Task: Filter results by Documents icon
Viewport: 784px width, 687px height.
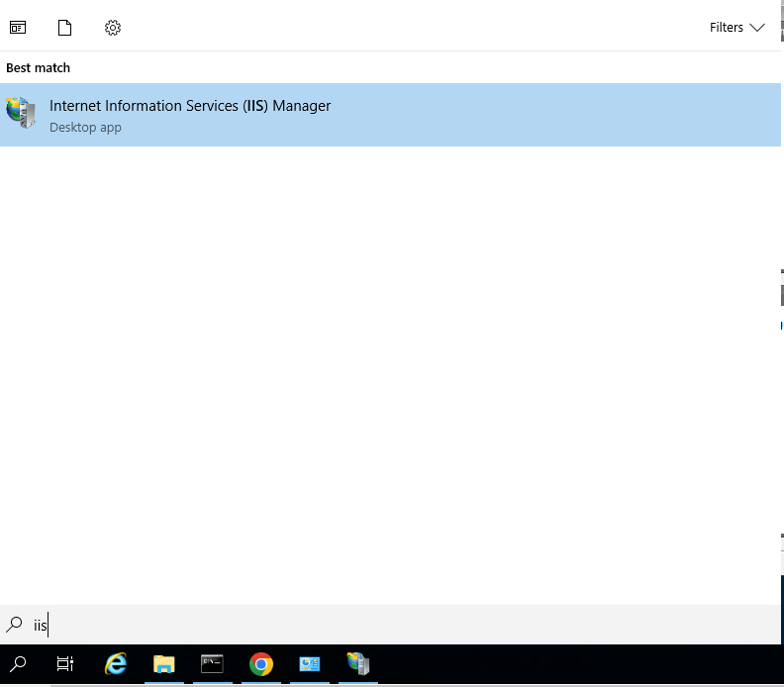Action: 64,28
